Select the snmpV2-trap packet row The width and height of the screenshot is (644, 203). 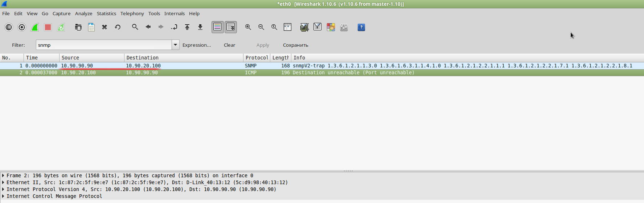click(x=322, y=66)
